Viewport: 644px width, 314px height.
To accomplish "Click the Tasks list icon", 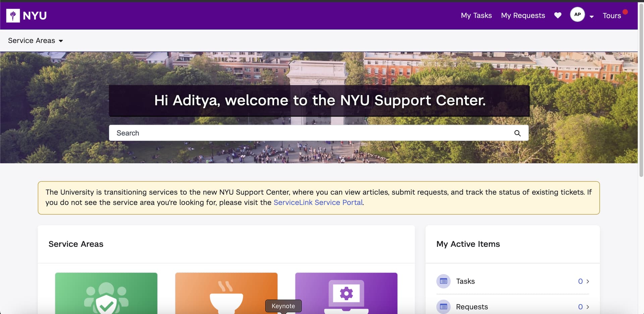I will 443,281.
